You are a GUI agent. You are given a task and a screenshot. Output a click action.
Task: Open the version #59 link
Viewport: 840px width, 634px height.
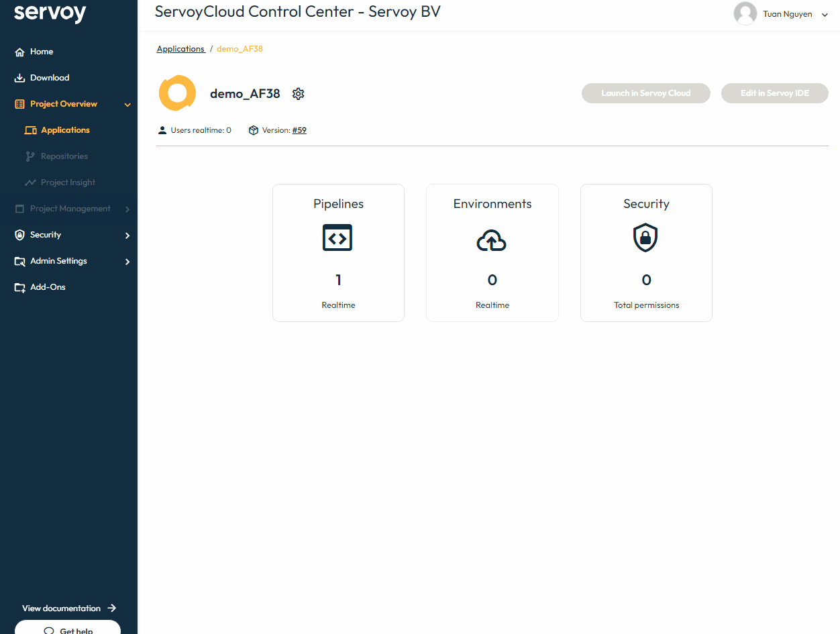(299, 130)
